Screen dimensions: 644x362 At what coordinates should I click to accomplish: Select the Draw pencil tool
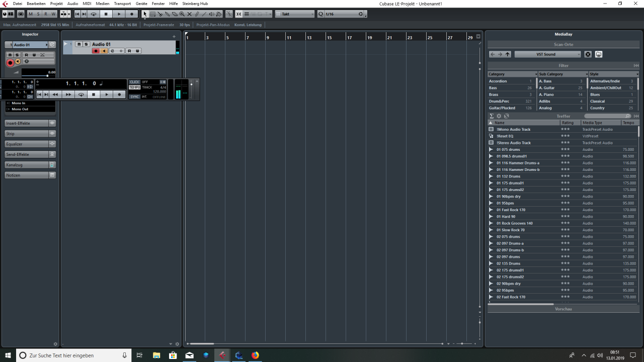tap(197, 14)
